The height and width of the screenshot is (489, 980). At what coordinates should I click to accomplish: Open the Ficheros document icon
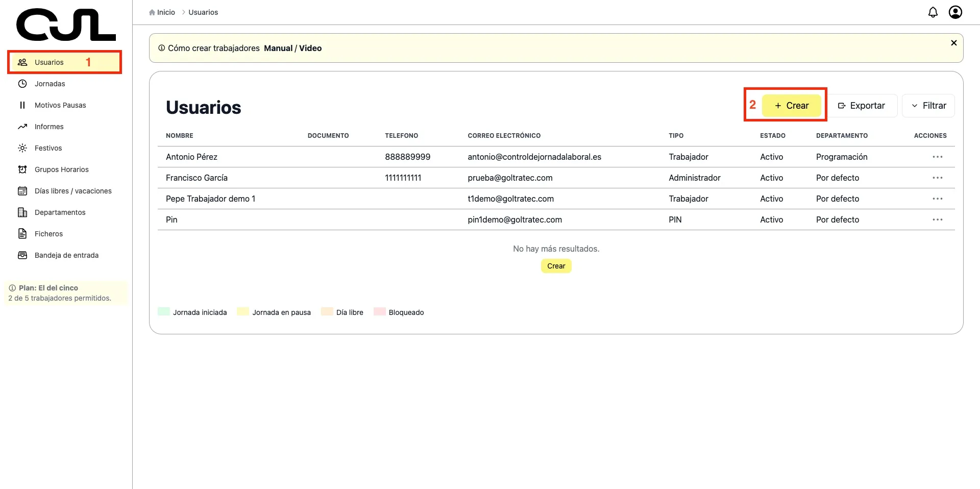click(x=22, y=234)
